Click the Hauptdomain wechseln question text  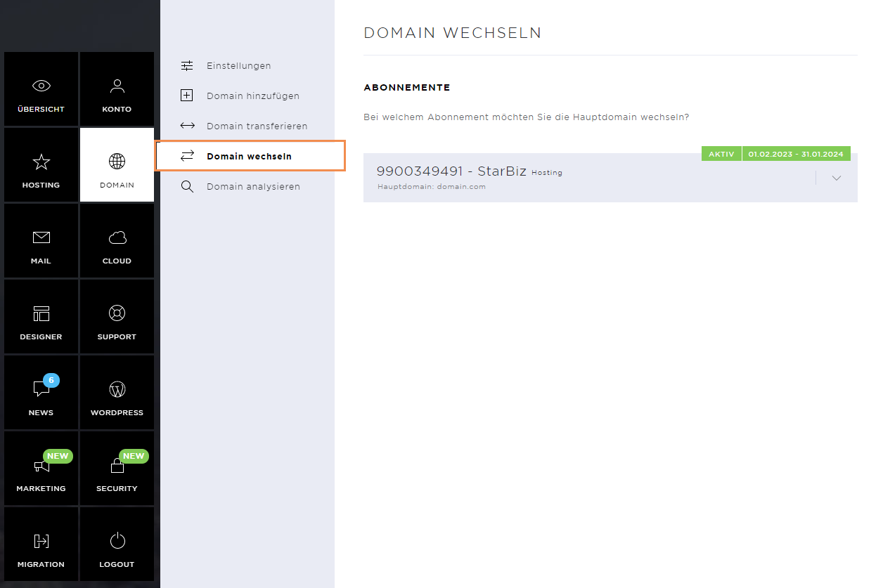pos(527,117)
